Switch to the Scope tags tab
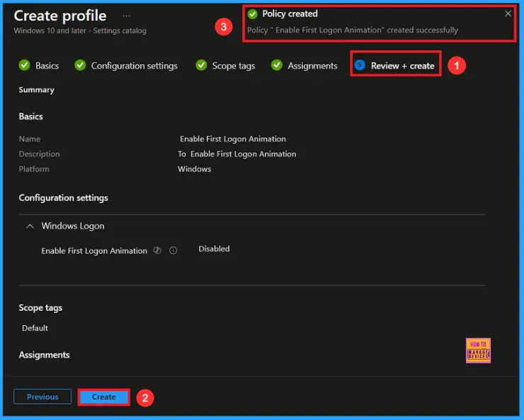This screenshot has width=524, height=420. point(233,66)
